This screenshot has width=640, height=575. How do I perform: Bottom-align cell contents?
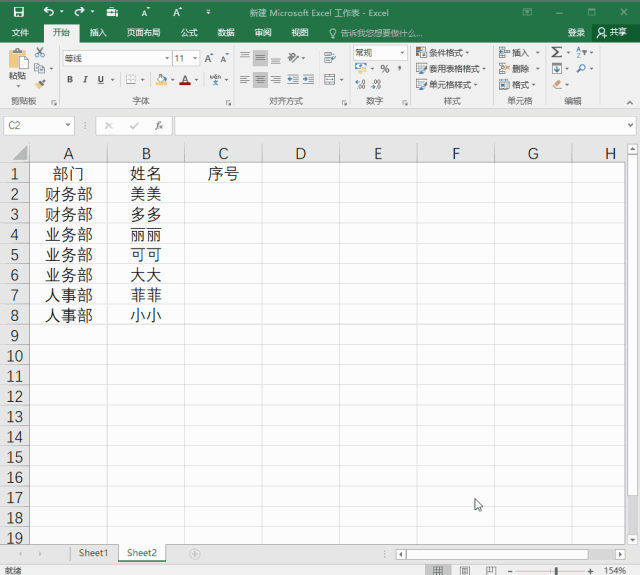276,58
